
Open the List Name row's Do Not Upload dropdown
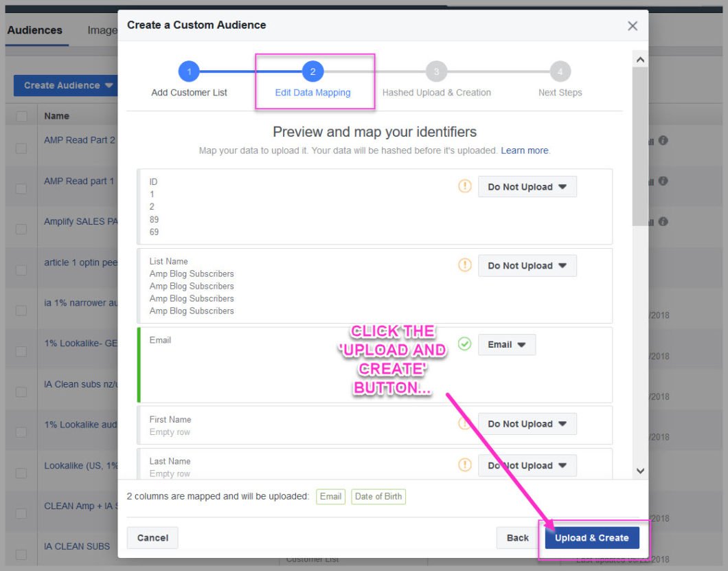(x=527, y=266)
